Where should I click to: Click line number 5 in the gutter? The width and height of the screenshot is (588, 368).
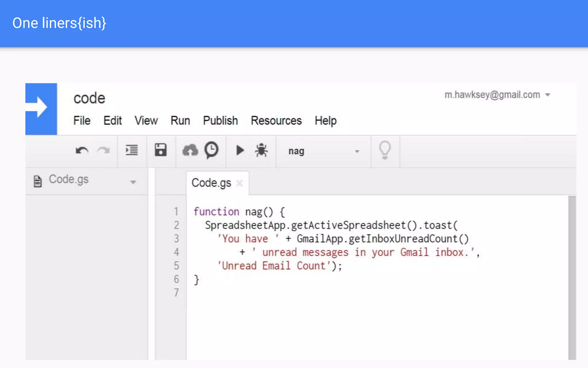click(176, 266)
